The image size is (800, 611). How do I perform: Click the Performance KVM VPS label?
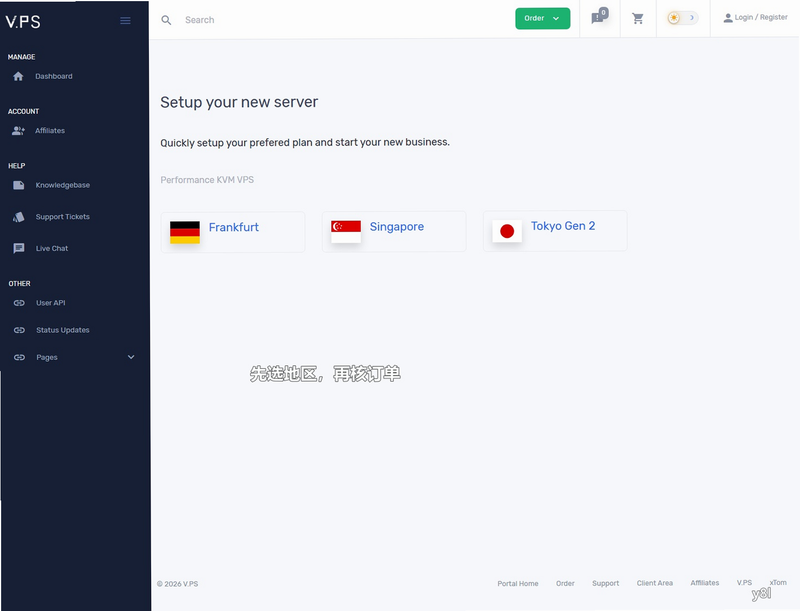(207, 180)
